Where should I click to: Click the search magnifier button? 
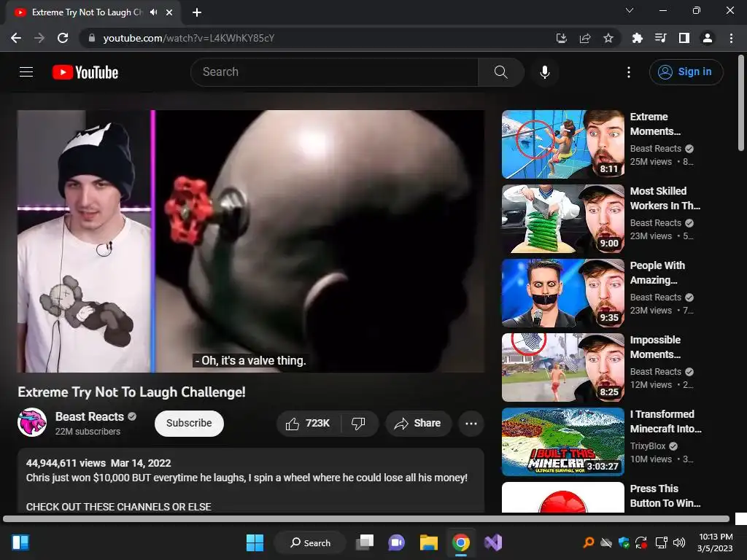click(500, 72)
